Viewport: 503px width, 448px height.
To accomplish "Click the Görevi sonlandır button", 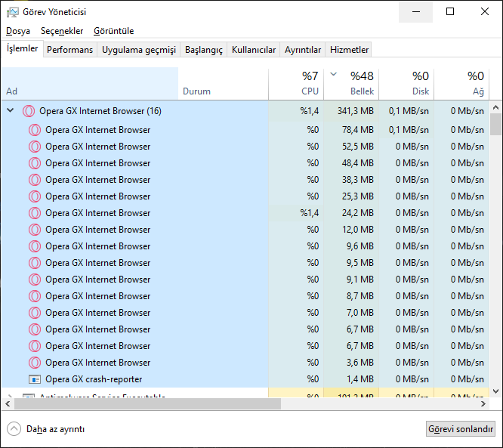I will tap(461, 429).
